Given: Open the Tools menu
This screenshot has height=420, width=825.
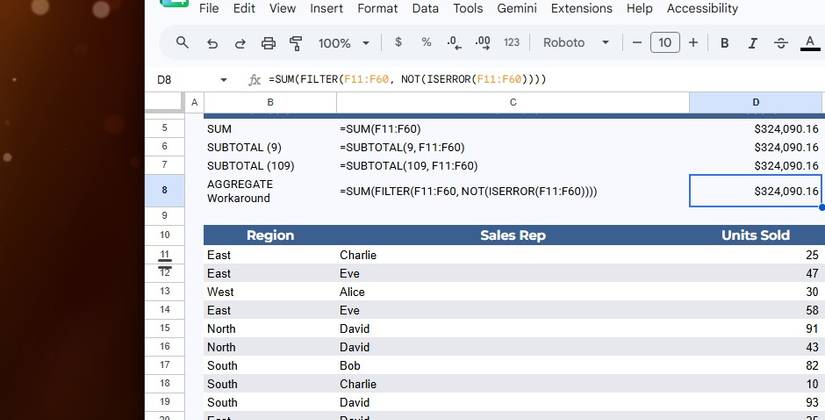Looking at the screenshot, I should (468, 8).
